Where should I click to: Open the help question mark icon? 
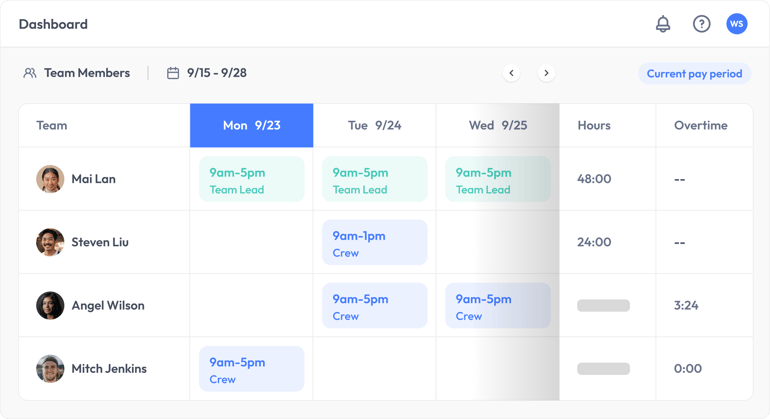[x=701, y=24]
